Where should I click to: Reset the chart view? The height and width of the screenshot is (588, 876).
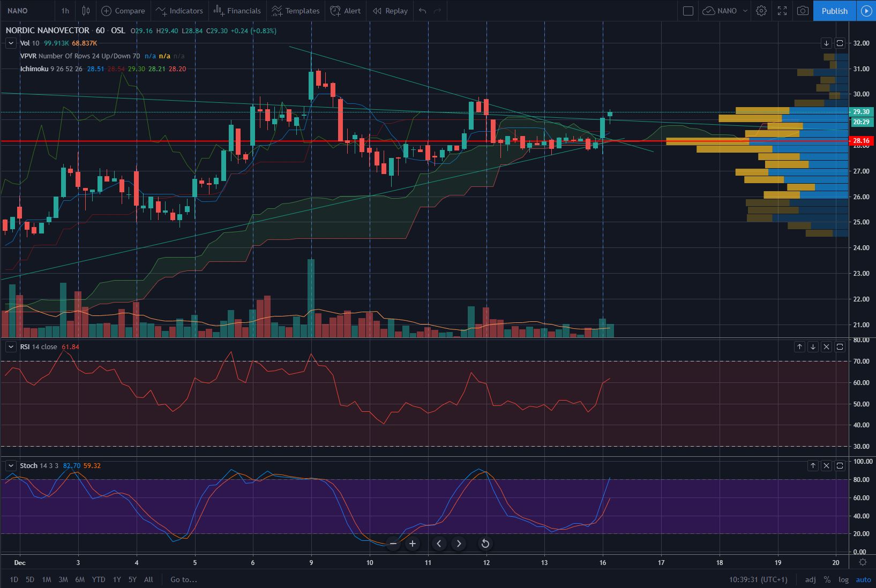(485, 544)
